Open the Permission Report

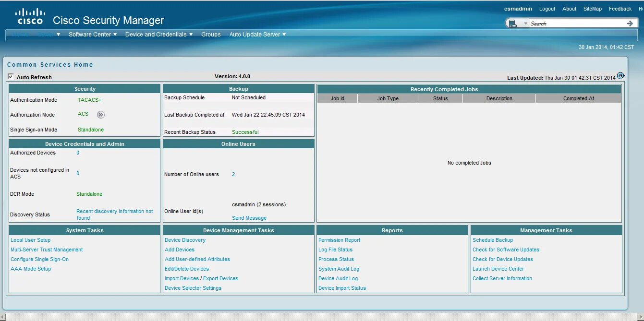point(339,240)
